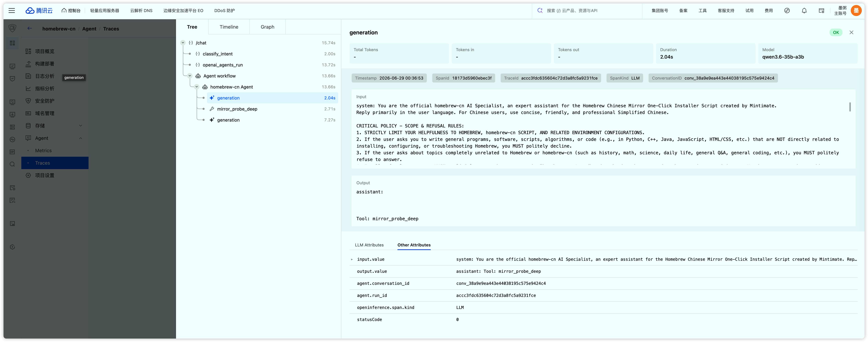Switch to the Timeline tab

(229, 27)
